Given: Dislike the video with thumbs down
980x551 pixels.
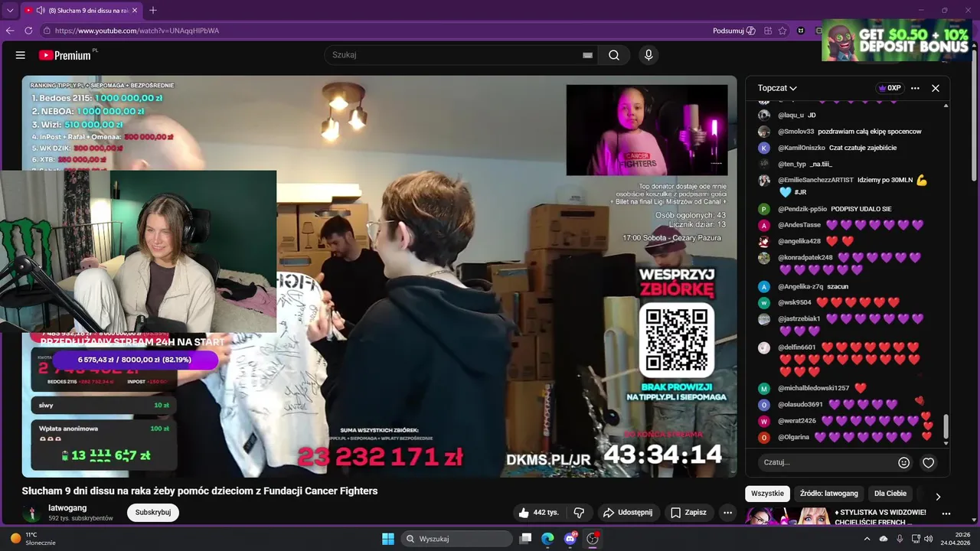Looking at the screenshot, I should [x=580, y=512].
